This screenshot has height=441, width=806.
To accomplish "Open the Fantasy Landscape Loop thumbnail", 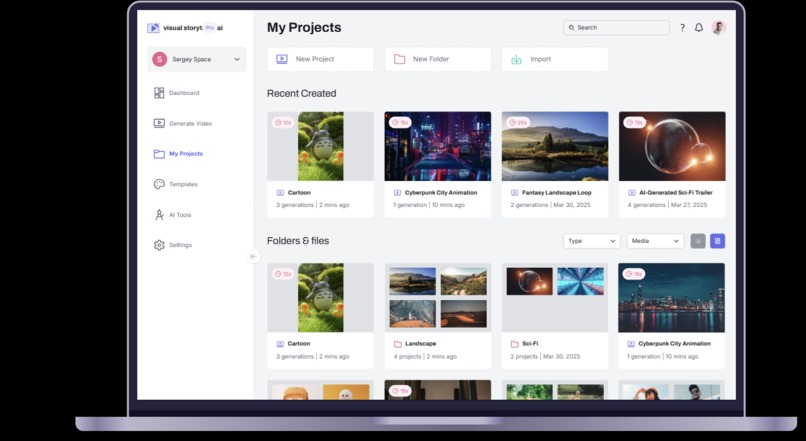I will 555,146.
